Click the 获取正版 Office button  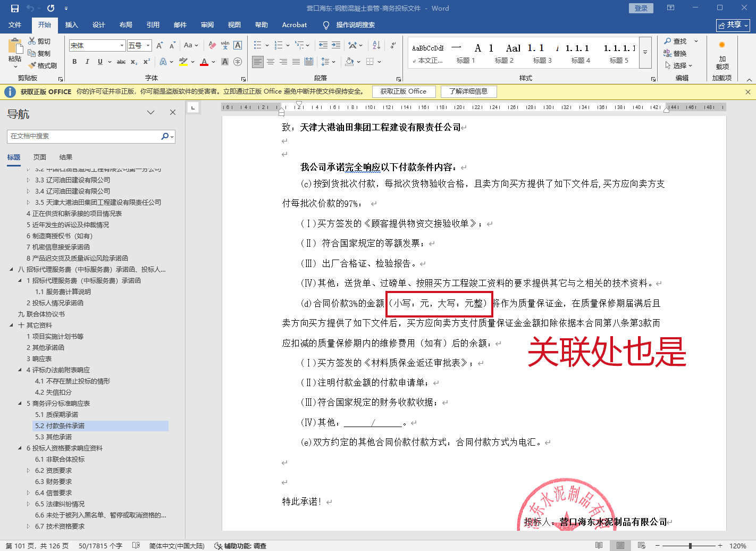404,91
